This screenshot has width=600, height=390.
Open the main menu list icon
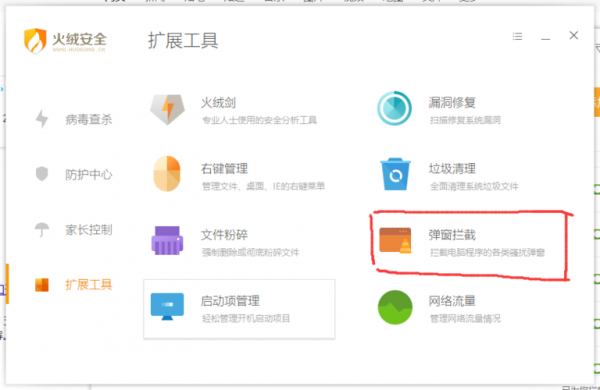coord(517,36)
